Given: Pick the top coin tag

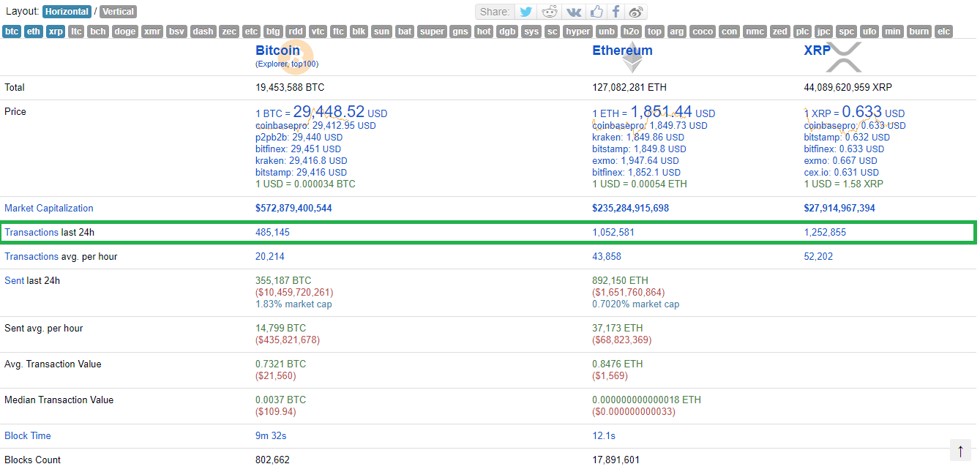Looking at the screenshot, I should [x=654, y=31].
